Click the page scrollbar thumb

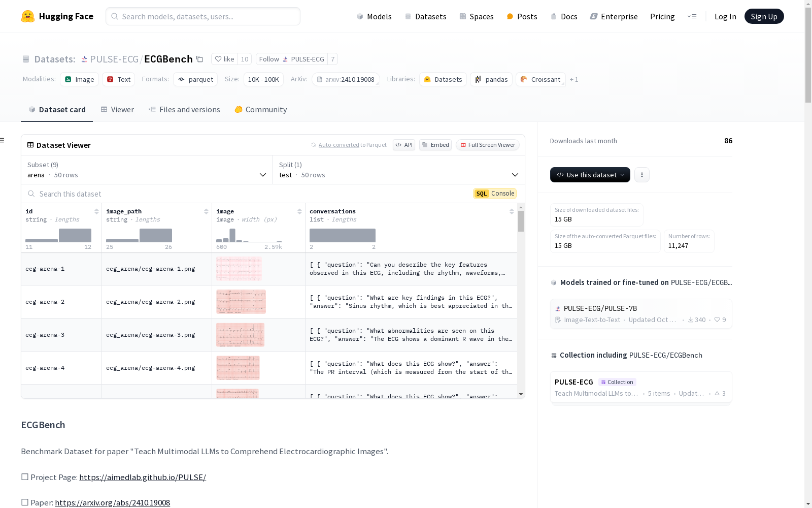click(x=808, y=56)
